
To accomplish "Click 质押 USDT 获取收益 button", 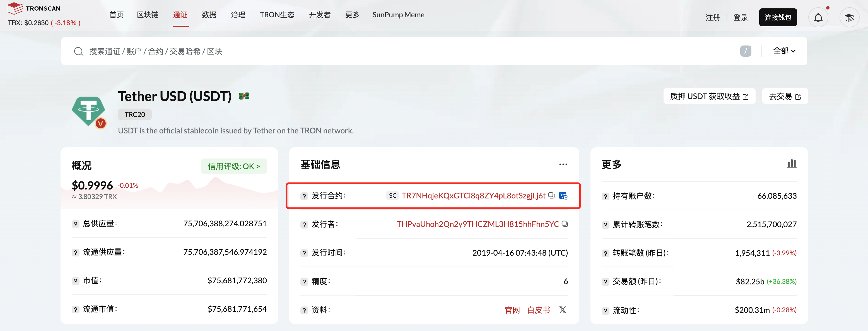I will click(x=709, y=96).
